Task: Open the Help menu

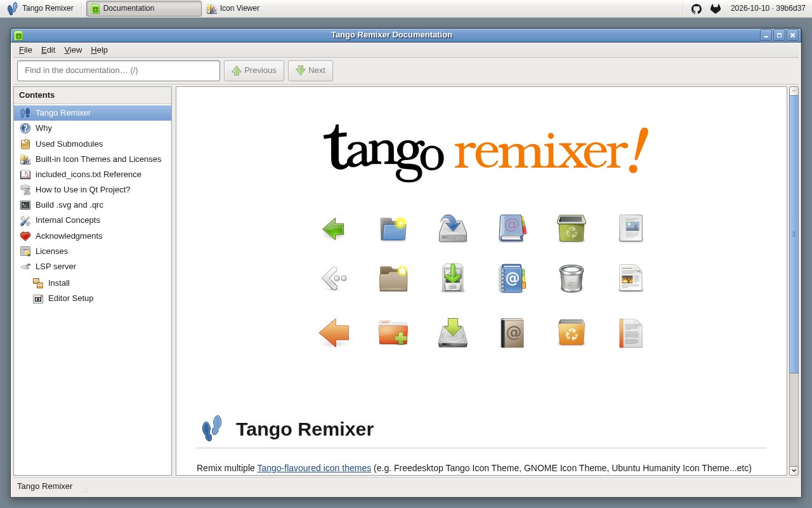Action: coord(99,50)
